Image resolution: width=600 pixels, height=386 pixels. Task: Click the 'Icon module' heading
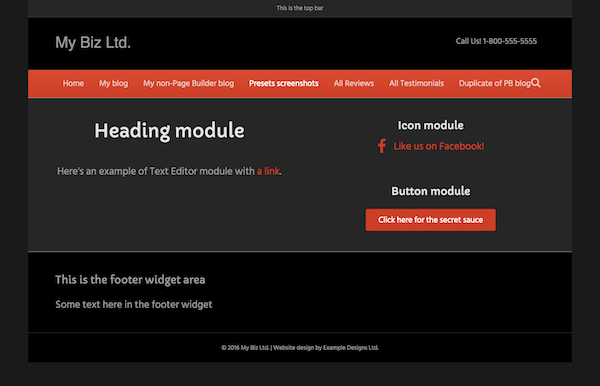click(x=430, y=125)
